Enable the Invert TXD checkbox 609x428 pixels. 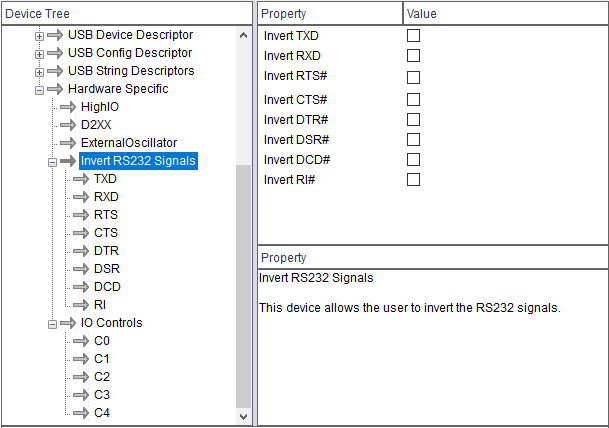(413, 36)
